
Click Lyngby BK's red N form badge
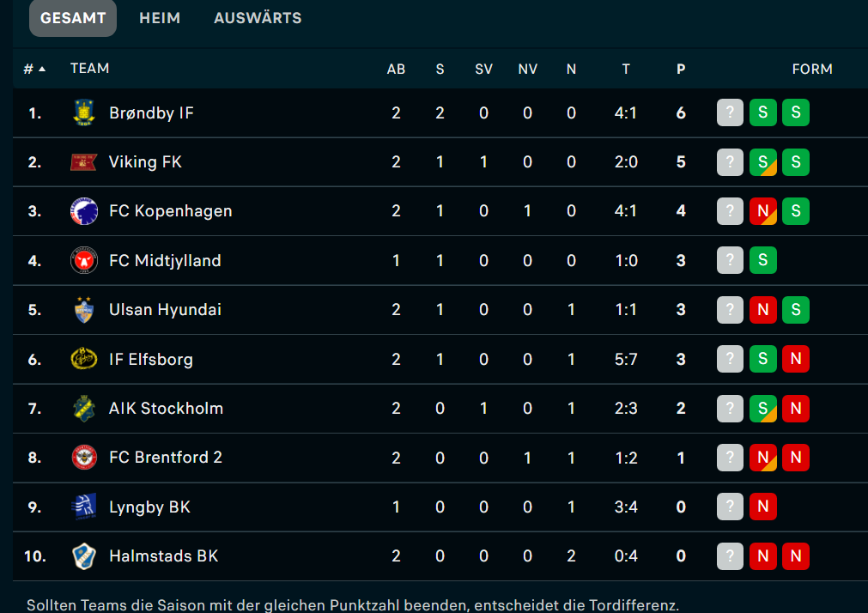pyautogui.click(x=762, y=507)
